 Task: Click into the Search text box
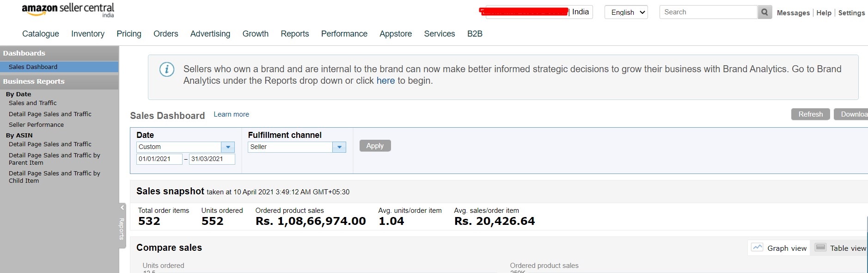point(708,12)
